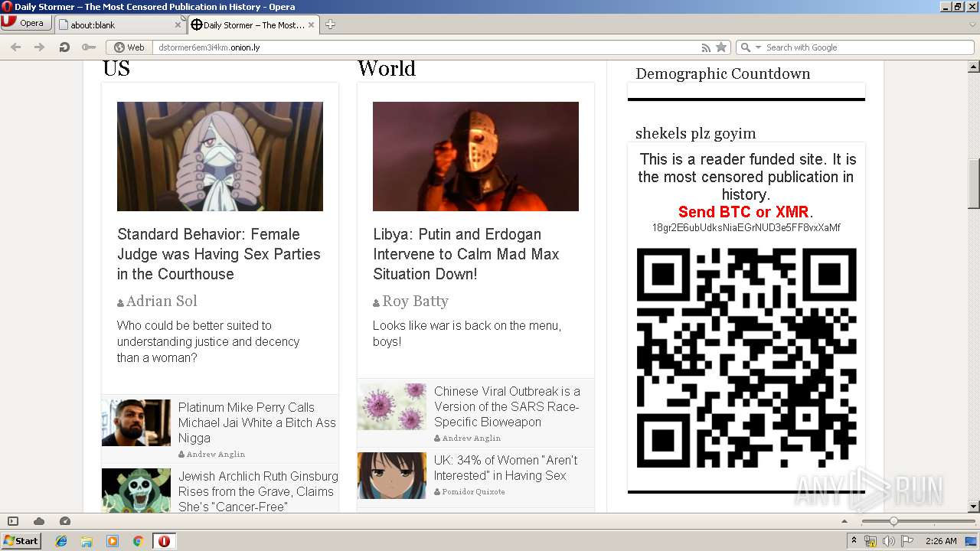Click the 2:26 AM clock

pos(941,541)
